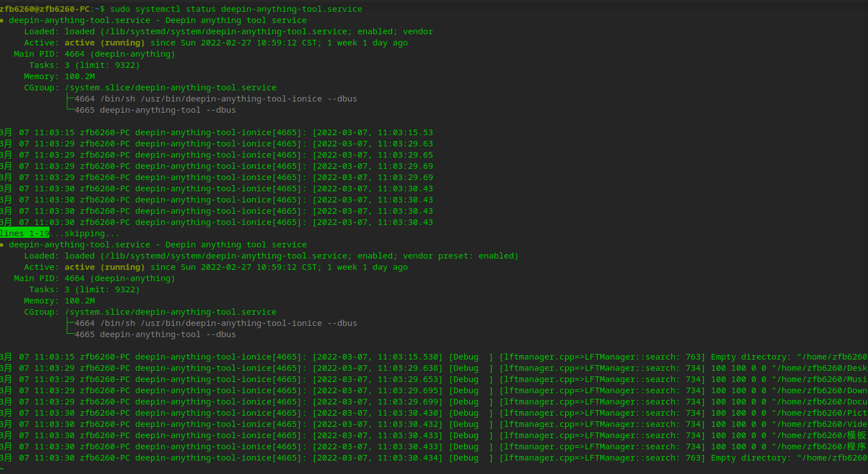The height and width of the screenshot is (474, 868).
Task: Click "Empty directory:" on the 11:03:15.530 log line
Action: click(x=751, y=357)
